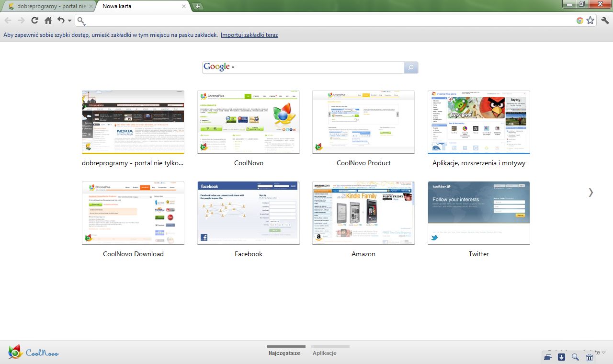The width and height of the screenshot is (613, 364).
Task: Click the CoolNovo Product caption text
Action: [x=363, y=163]
